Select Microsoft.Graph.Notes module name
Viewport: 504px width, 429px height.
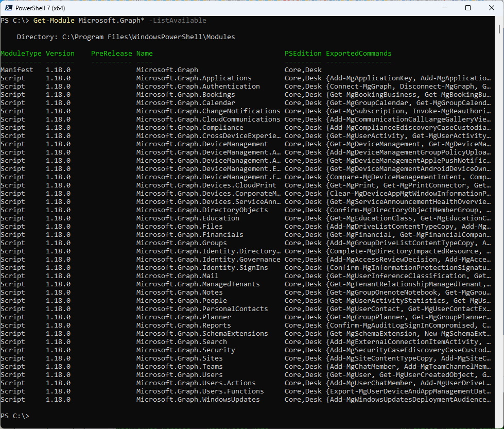[x=179, y=293]
